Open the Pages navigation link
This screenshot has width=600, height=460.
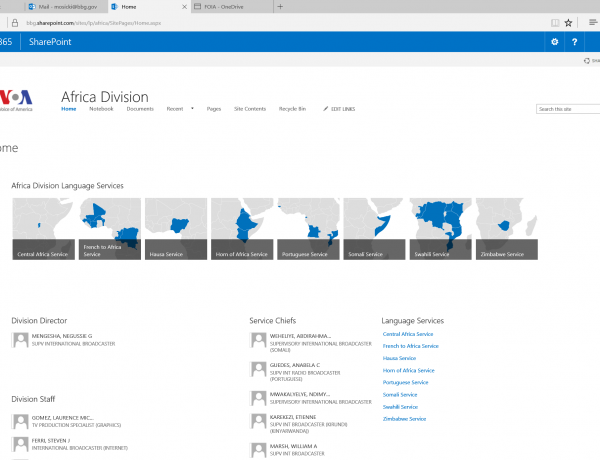pos(214,109)
